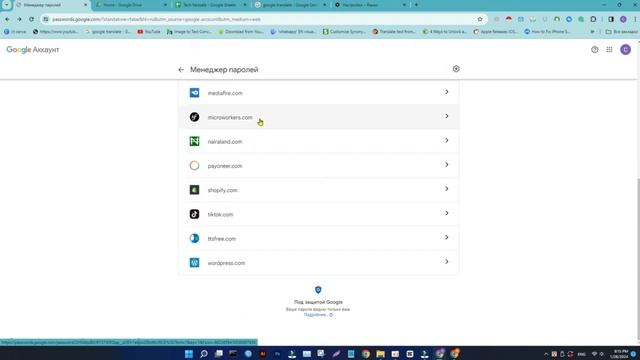Open the Google account avatar
This screenshot has width=640, height=360.
pyautogui.click(x=625, y=50)
